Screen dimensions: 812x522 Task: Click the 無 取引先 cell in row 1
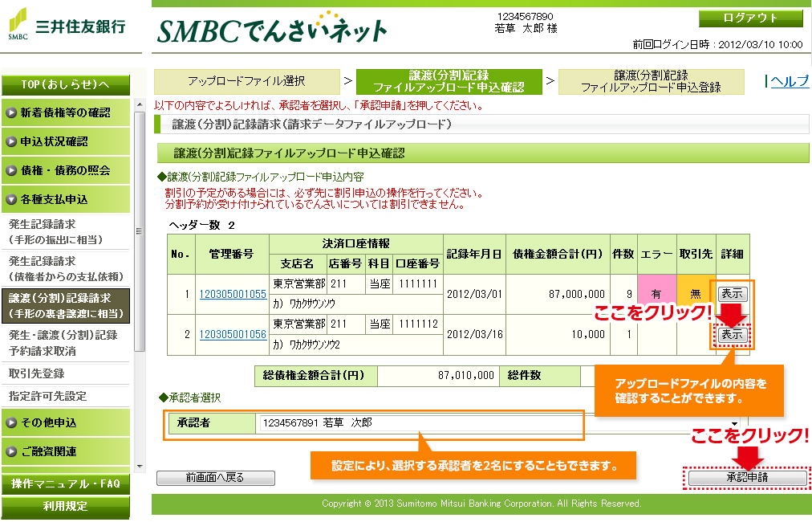[696, 294]
